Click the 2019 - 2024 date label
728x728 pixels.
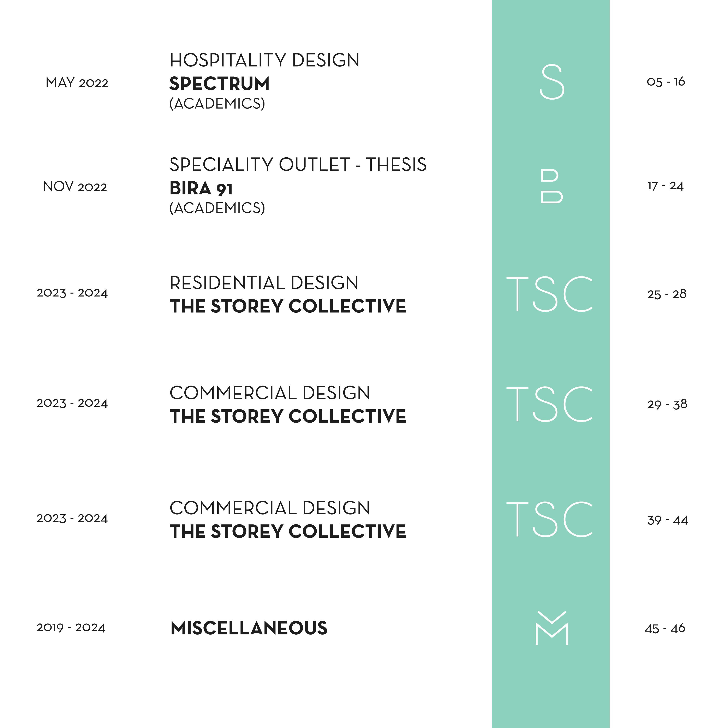coord(71,628)
